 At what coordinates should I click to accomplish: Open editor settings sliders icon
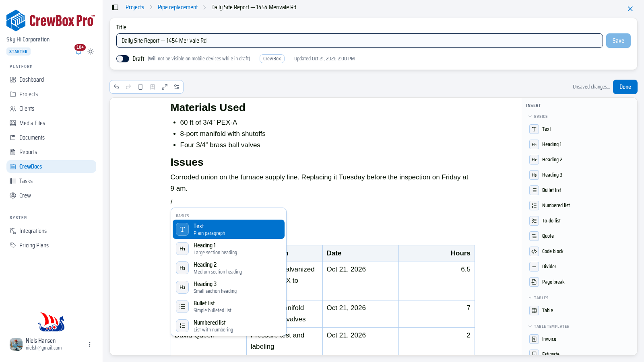click(x=177, y=87)
